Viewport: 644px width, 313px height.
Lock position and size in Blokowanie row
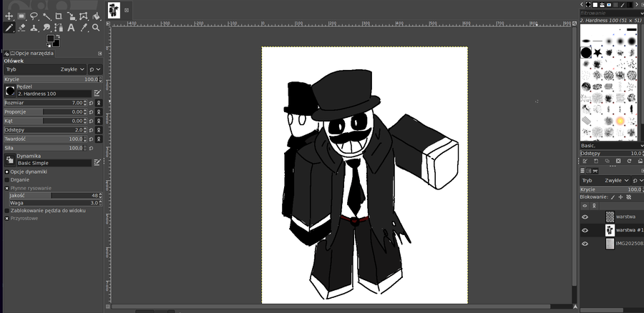click(620, 197)
